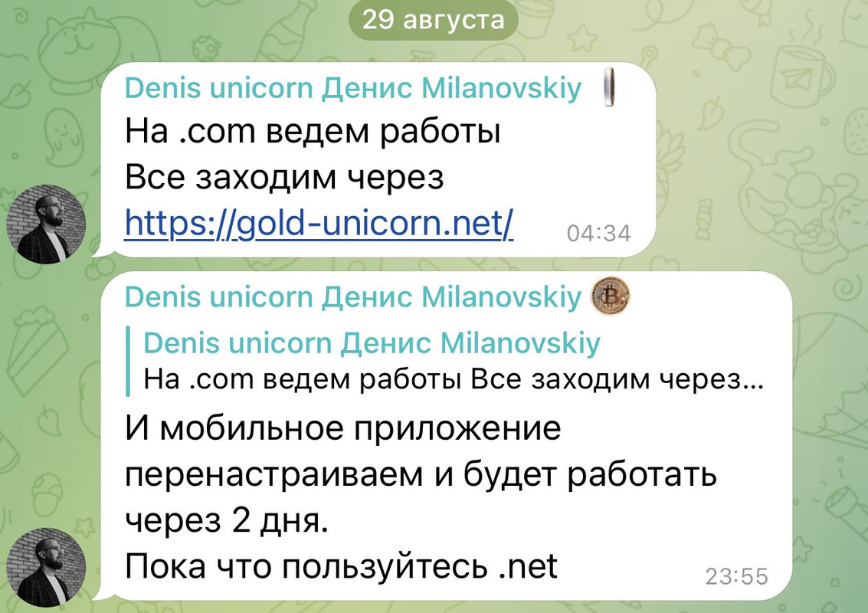
Task: Select the 04:34 message timestamp
Action: click(x=598, y=234)
